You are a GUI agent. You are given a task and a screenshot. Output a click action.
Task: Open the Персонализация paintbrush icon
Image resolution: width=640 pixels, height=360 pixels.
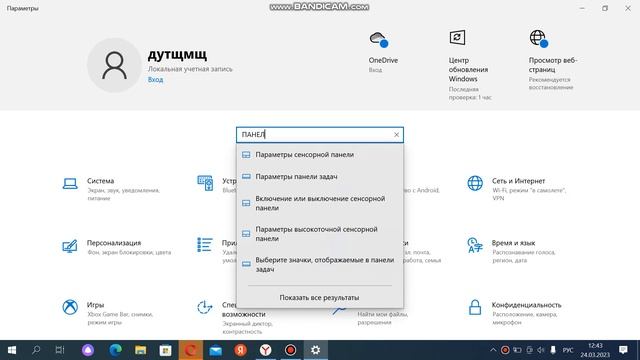70,246
